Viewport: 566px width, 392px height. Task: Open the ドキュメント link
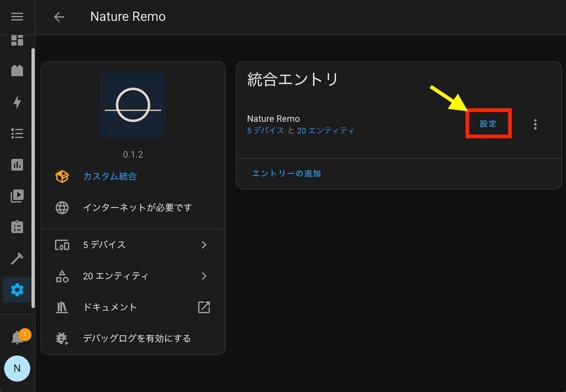tap(110, 307)
